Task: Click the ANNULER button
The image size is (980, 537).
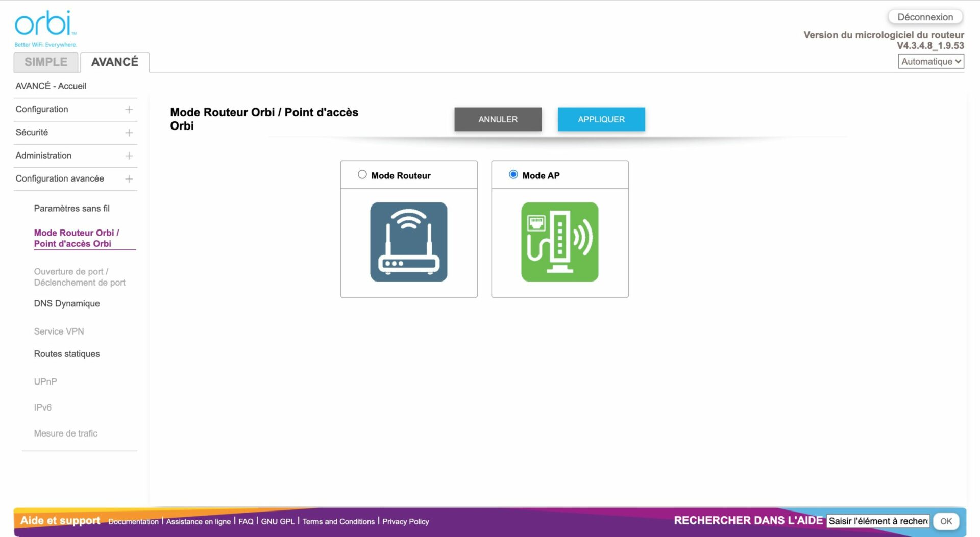Action: coord(498,119)
